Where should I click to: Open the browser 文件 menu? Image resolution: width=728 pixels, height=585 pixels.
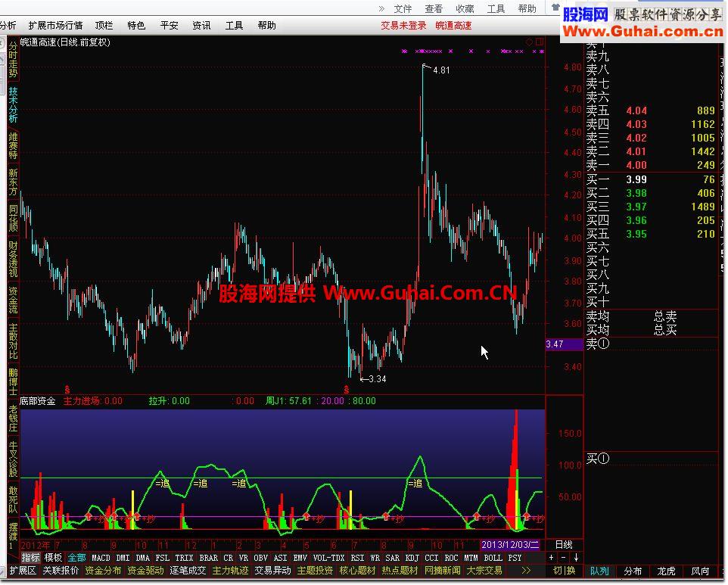[403, 9]
